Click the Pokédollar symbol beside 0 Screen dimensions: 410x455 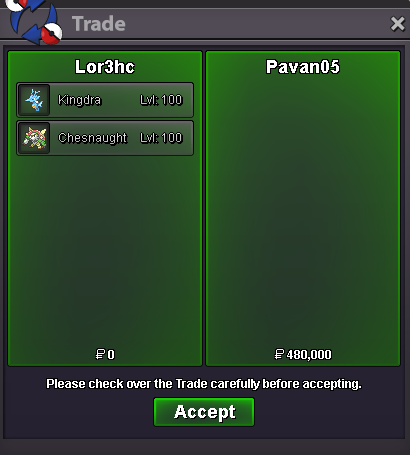(x=100, y=354)
